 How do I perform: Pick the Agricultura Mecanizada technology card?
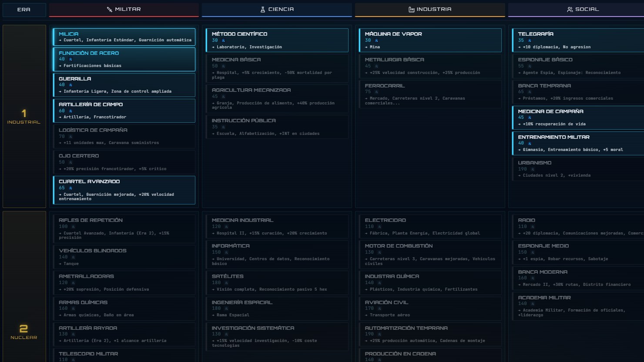click(277, 99)
